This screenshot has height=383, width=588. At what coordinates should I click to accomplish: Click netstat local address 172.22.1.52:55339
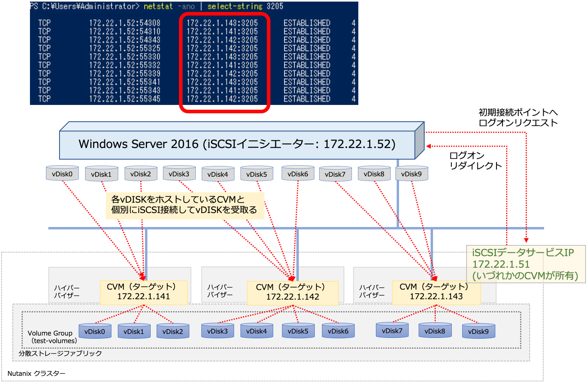point(125,73)
